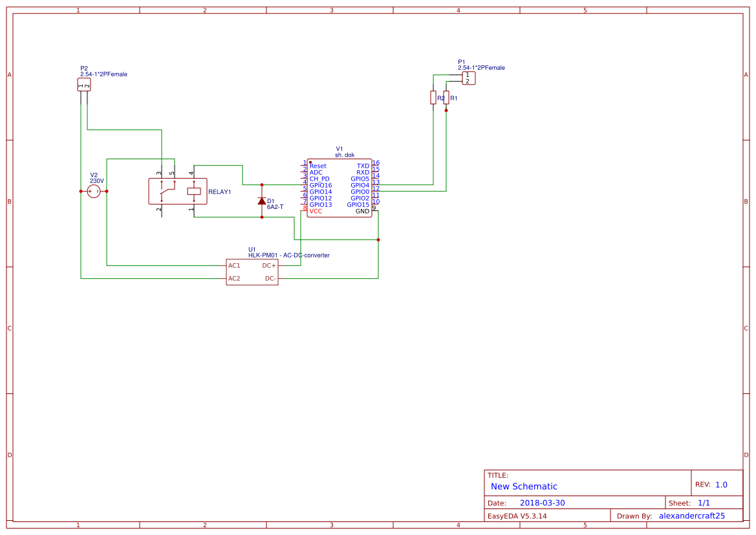Select connector P1 near the top right
Screen dimensions: 756x535
pyautogui.click(x=468, y=77)
